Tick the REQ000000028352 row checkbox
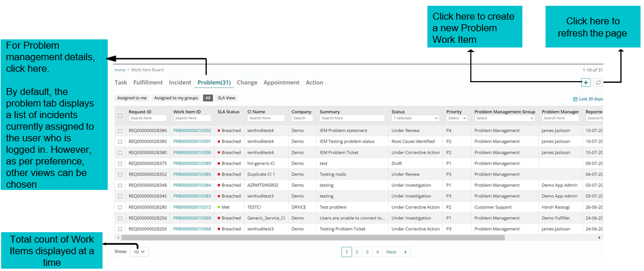644x271 pixels. (120, 174)
